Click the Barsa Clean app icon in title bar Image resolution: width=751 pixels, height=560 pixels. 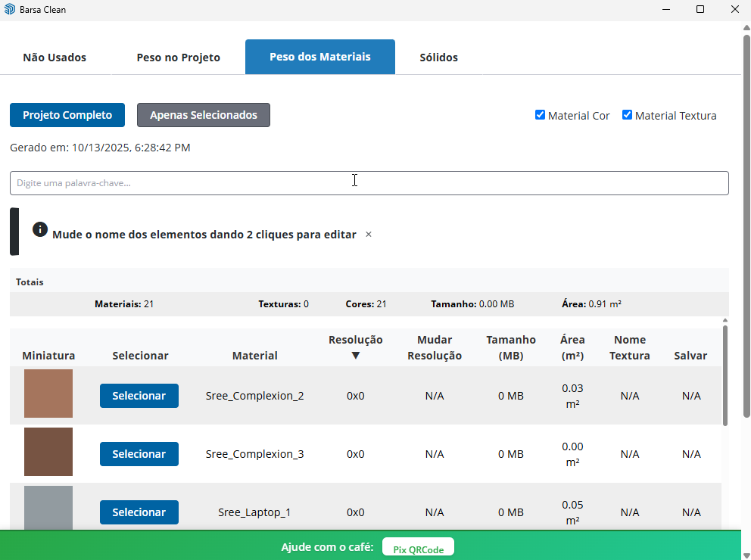10,9
